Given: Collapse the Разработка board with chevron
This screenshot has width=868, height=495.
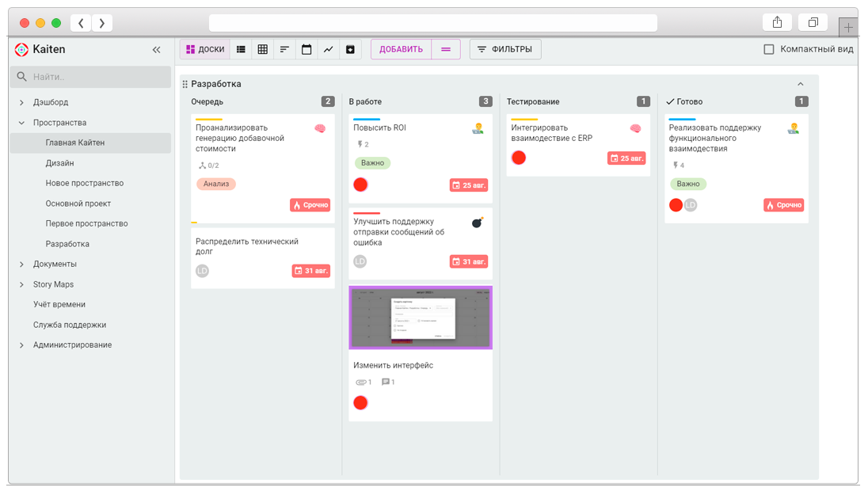Looking at the screenshot, I should (801, 84).
